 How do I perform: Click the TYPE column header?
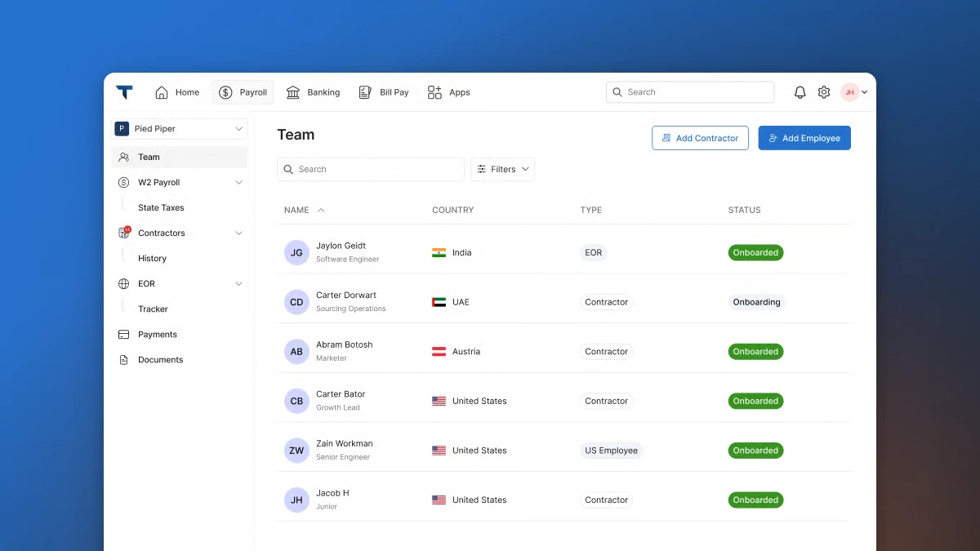(590, 210)
